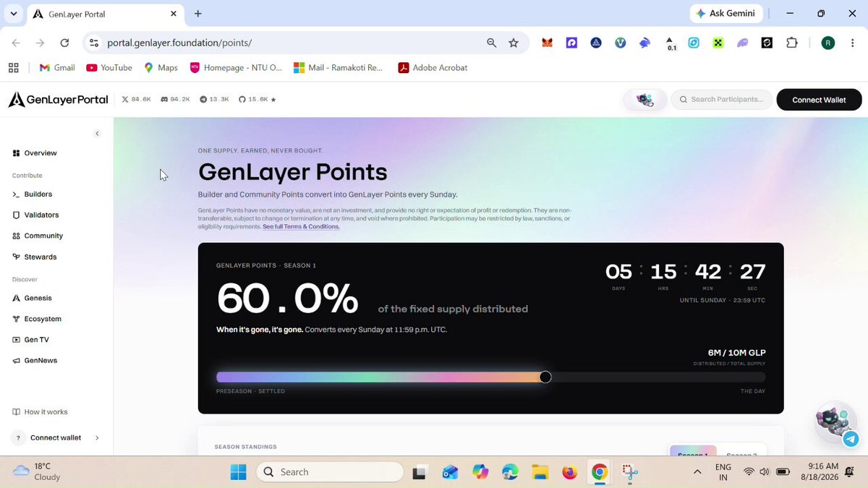Open the Homepage - NTU bookmark
Viewport: 868px width, 488px height.
tap(236, 68)
